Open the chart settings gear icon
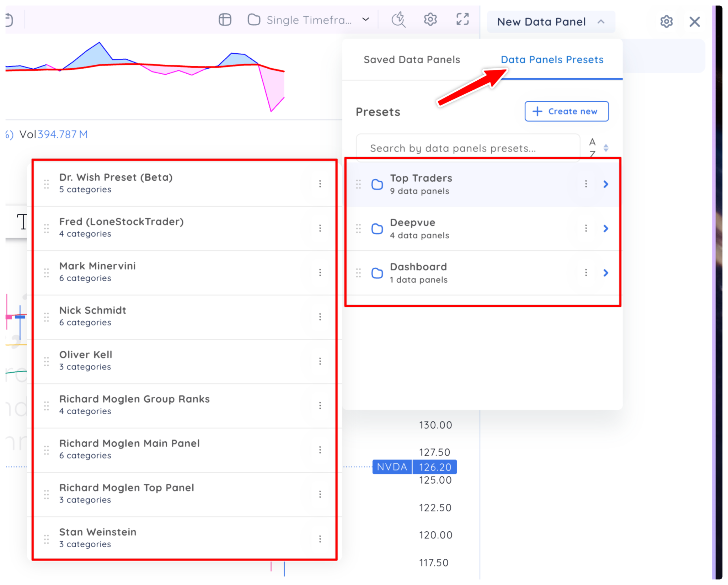728x585 pixels. [430, 20]
